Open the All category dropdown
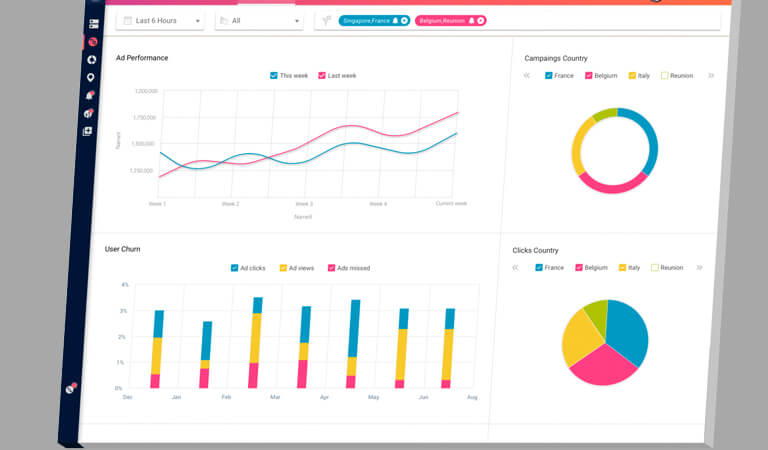The width and height of the screenshot is (768, 450). [x=259, y=21]
